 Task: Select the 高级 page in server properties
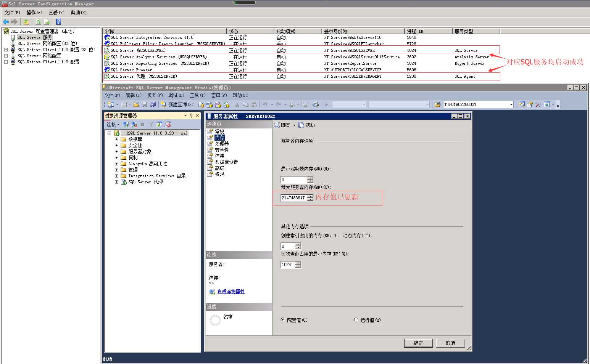pos(219,168)
